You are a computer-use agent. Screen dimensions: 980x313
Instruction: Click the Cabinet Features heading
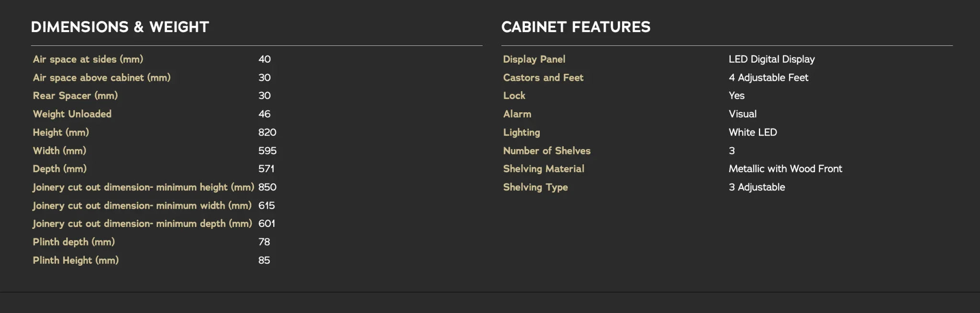tap(576, 27)
